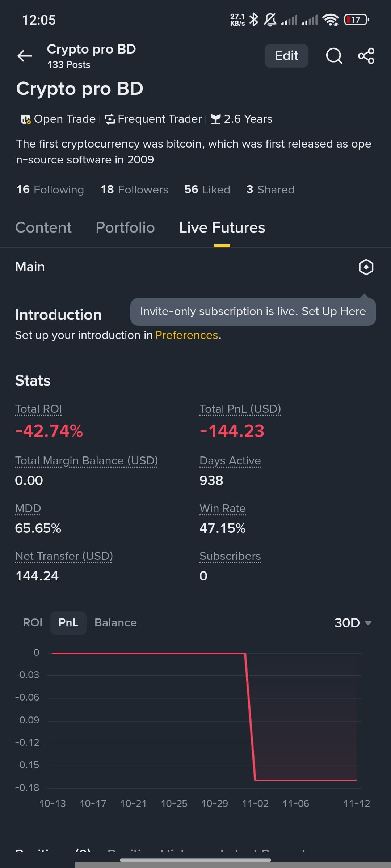Tap the share icon

[x=366, y=56]
